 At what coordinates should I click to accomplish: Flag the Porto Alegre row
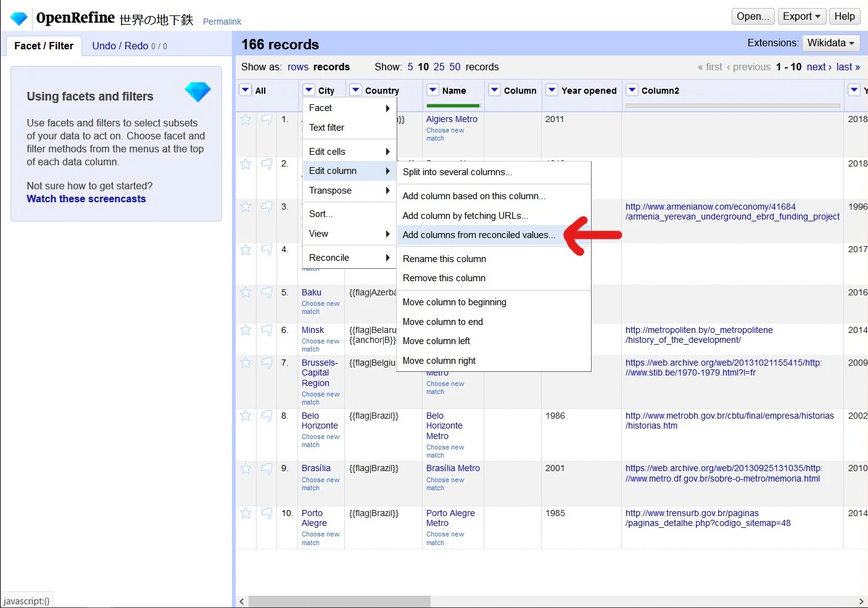[x=267, y=513]
